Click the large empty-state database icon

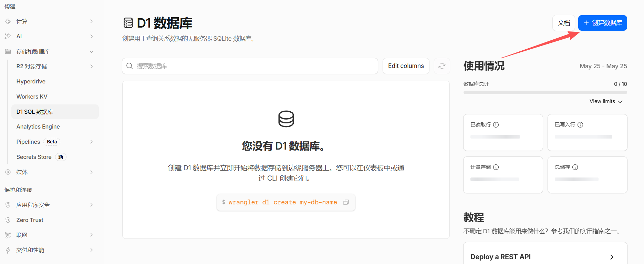(286, 119)
